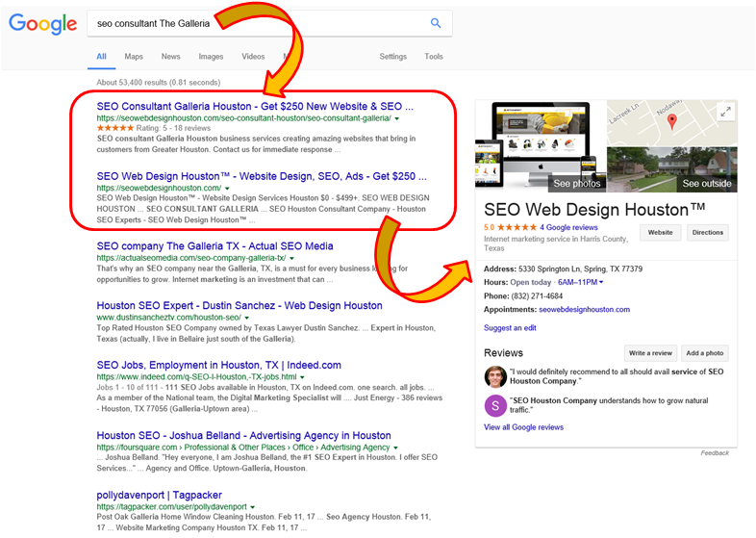The height and width of the screenshot is (538, 756).
Task: Click See outside street view thumbnail
Action: pyautogui.click(x=672, y=169)
